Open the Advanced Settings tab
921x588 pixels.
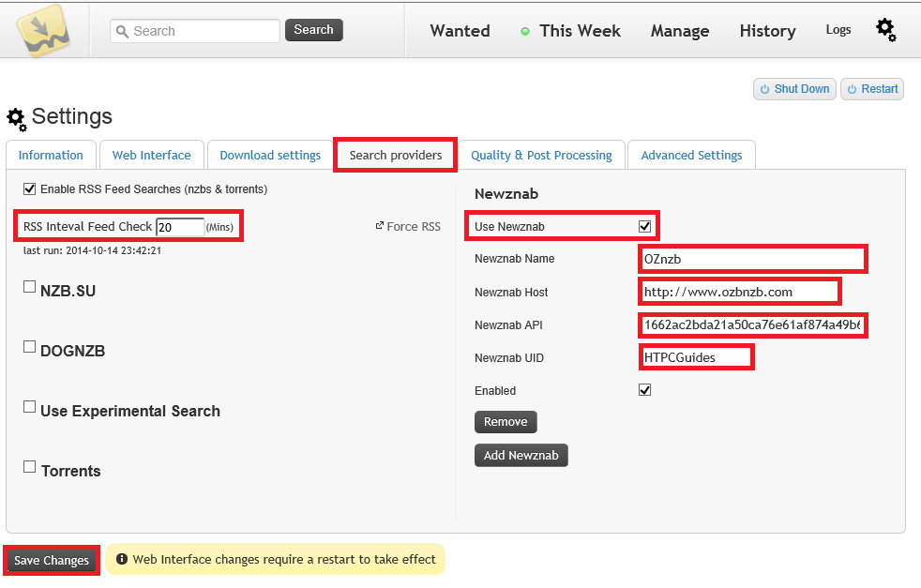(691, 156)
